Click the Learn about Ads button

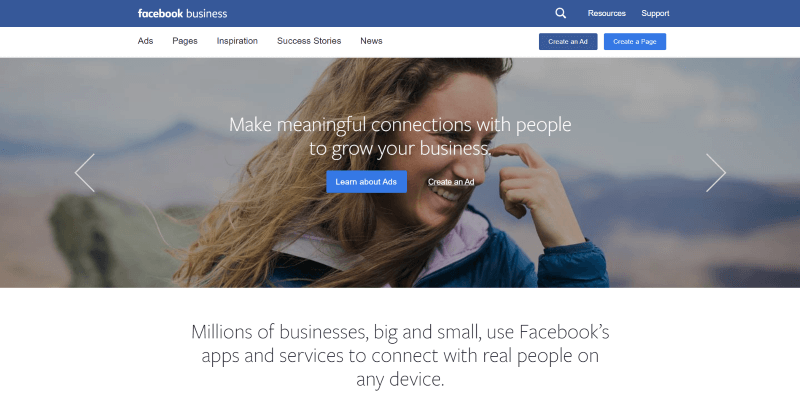tap(366, 182)
